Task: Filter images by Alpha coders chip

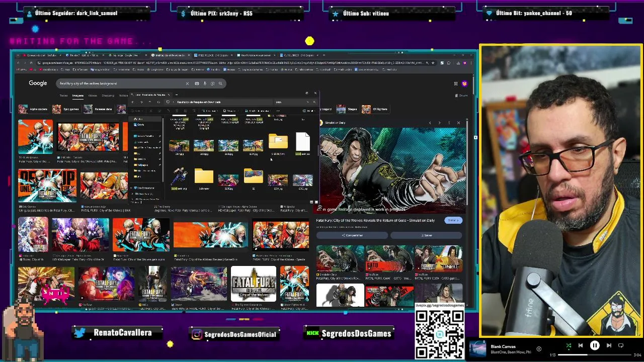Action: [x=33, y=109]
